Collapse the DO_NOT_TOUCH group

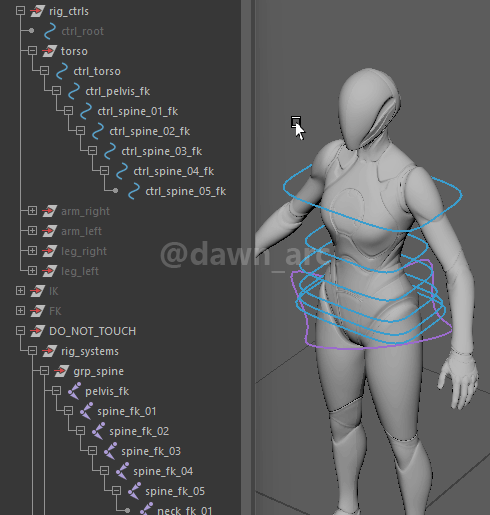click(20, 331)
